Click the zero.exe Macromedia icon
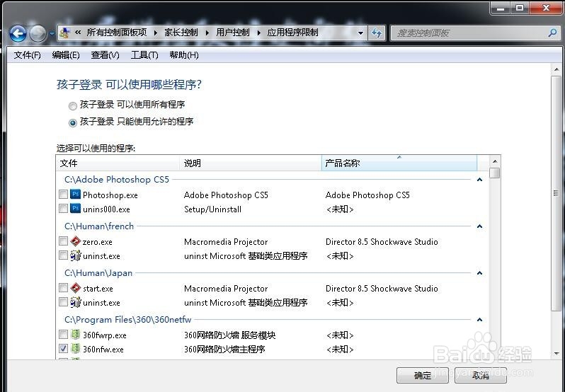565x392 pixels. tap(75, 241)
